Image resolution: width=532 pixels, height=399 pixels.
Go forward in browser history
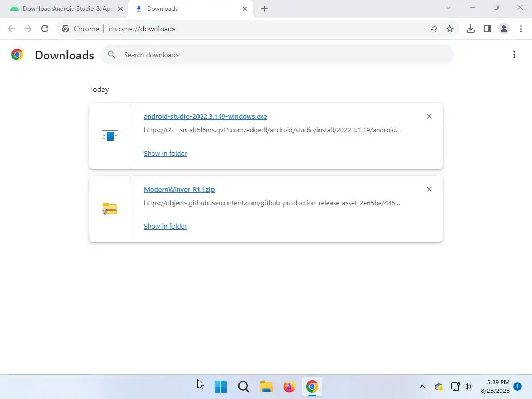[28, 29]
